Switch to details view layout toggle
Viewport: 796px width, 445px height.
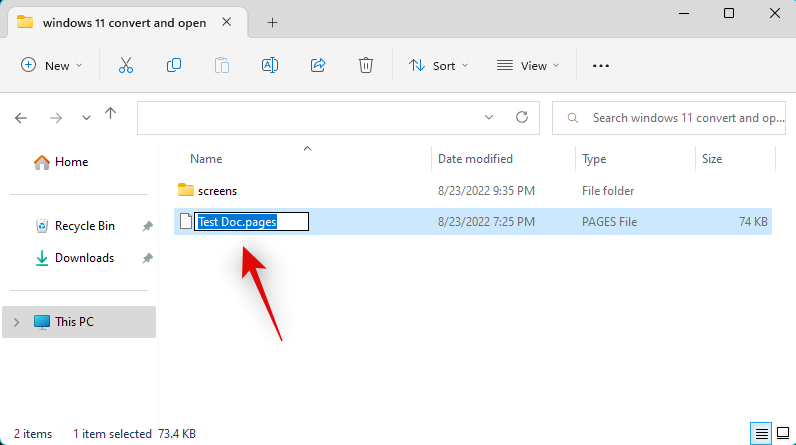coord(762,434)
